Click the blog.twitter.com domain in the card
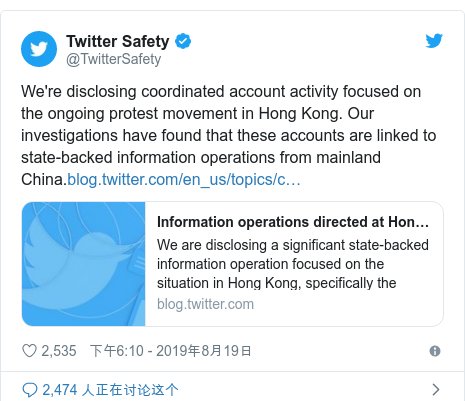Image resolution: width=465 pixels, height=401 pixels. [205, 304]
